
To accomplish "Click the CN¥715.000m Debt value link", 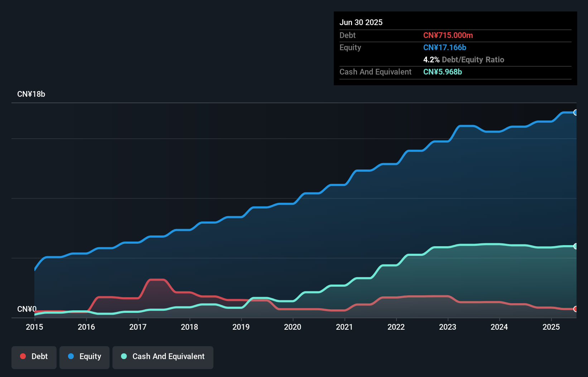I will (448, 35).
